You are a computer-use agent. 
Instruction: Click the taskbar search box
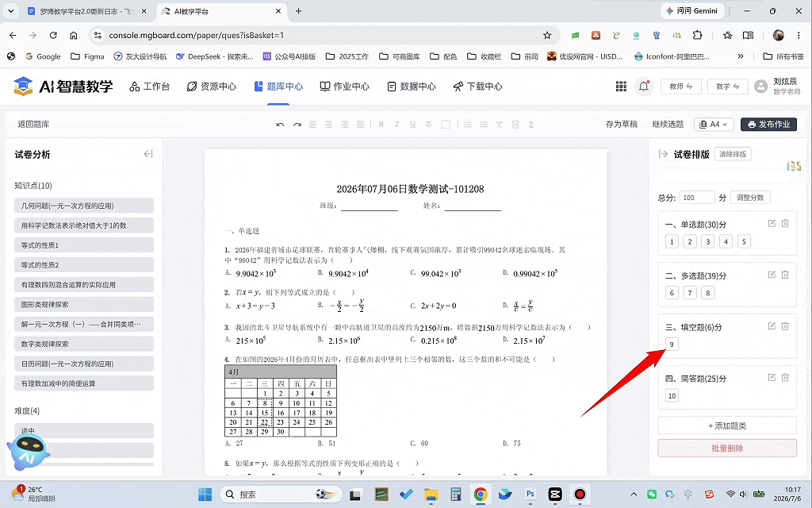coord(282,495)
